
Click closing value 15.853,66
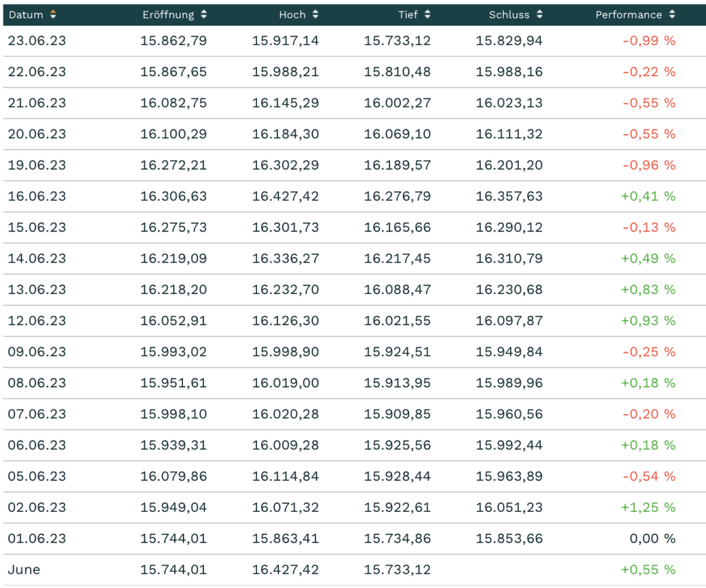pyautogui.click(x=509, y=538)
